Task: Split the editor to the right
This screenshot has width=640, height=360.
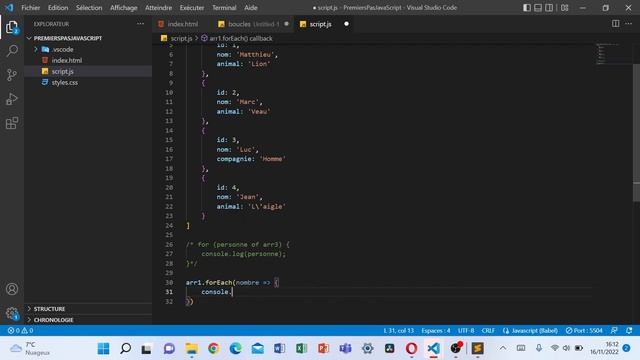Action: 616,24
